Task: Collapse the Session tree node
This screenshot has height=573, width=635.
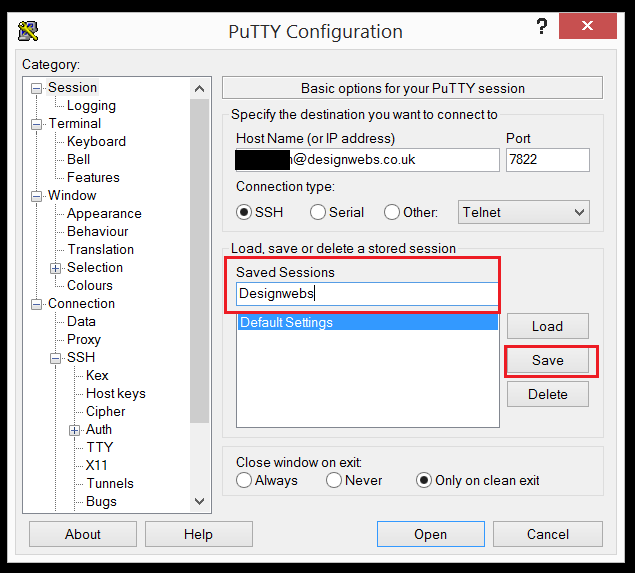Action: click(37, 88)
